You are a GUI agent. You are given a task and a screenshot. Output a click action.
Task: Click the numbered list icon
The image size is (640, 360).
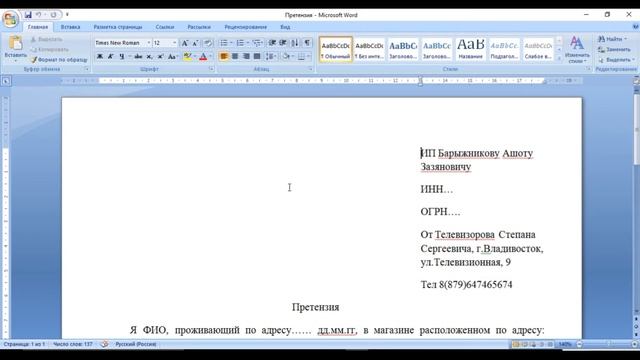tap(240, 43)
